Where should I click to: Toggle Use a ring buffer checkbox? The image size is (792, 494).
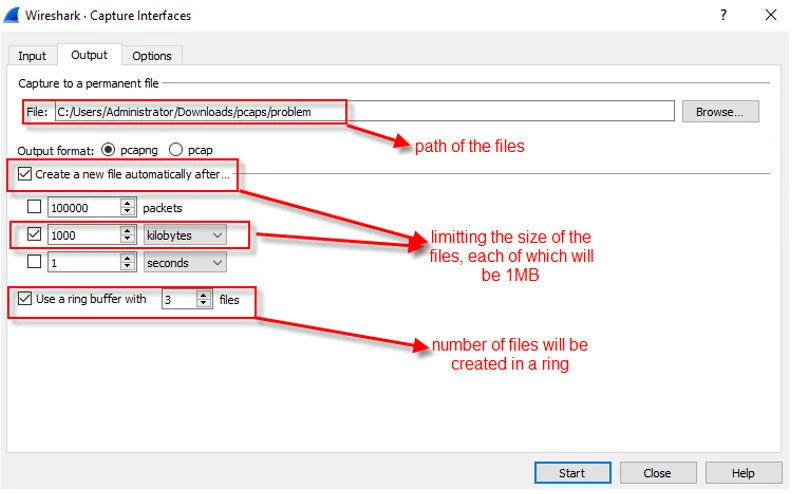point(25,299)
